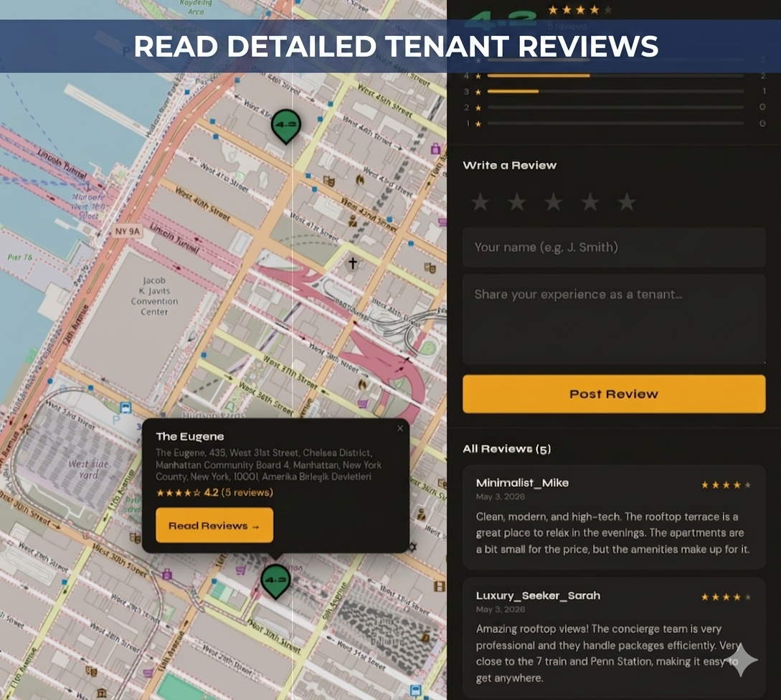781x700 pixels.
Task: Click the 4.2 (5 reviews) rating in the popup
Action: pos(214,492)
